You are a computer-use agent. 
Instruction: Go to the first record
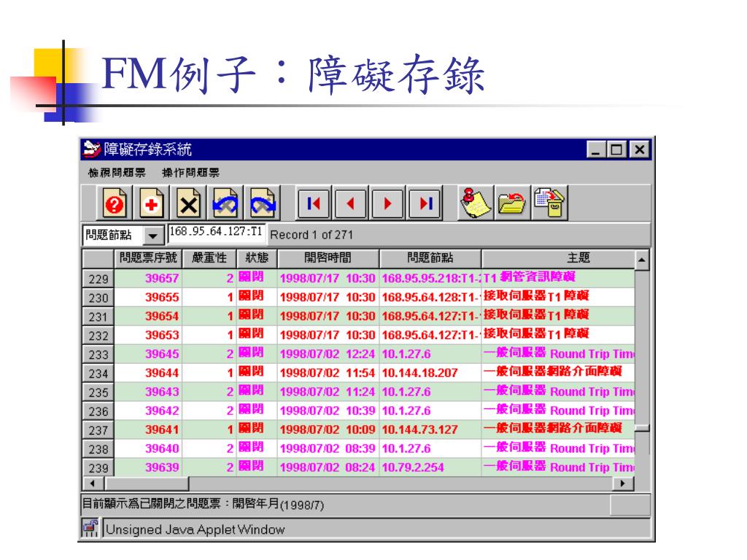coord(313,203)
